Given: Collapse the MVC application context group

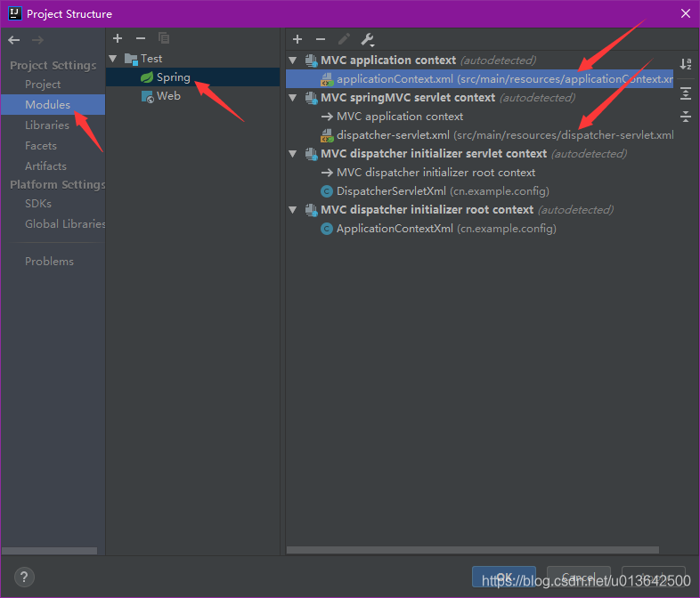Looking at the screenshot, I should click(x=293, y=61).
